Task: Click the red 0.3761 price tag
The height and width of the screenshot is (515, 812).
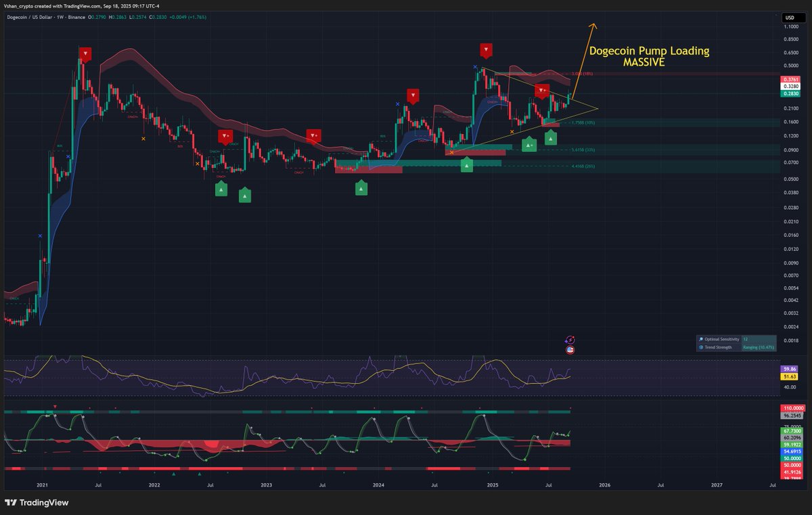Action: coord(790,79)
